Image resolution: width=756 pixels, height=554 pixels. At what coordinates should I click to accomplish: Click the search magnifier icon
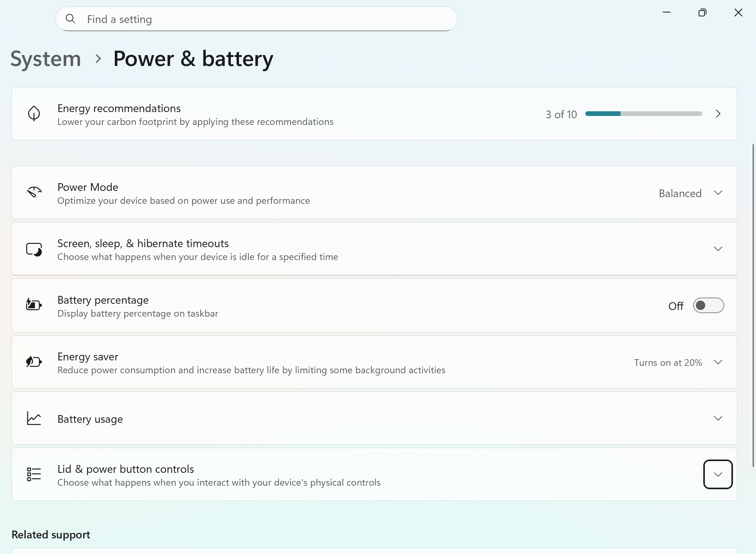pyautogui.click(x=71, y=19)
